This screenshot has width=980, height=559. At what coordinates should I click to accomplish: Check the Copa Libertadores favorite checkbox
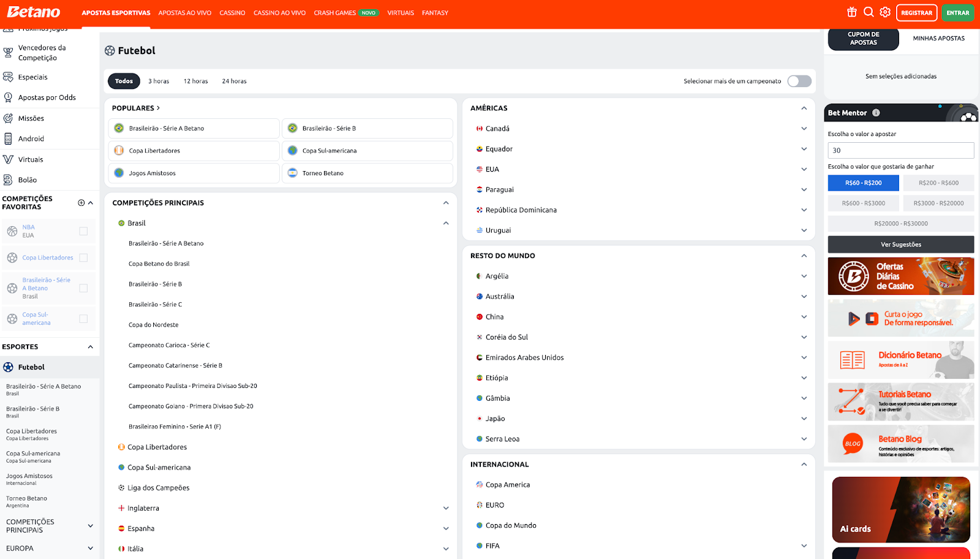click(x=83, y=258)
